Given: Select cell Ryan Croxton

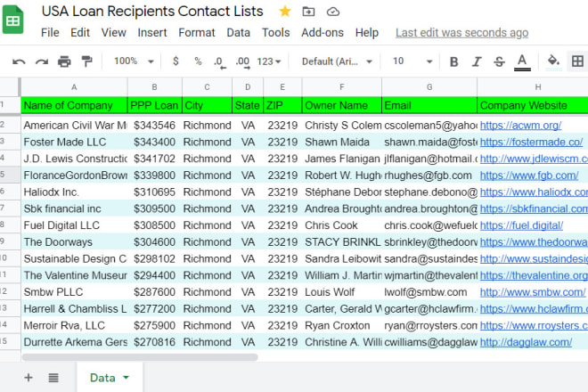Looking at the screenshot, I should coord(341,325).
